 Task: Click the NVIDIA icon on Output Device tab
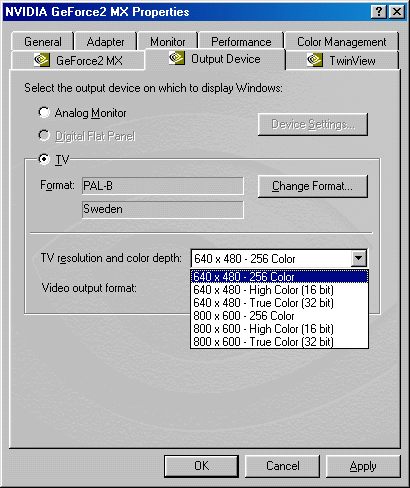177,58
